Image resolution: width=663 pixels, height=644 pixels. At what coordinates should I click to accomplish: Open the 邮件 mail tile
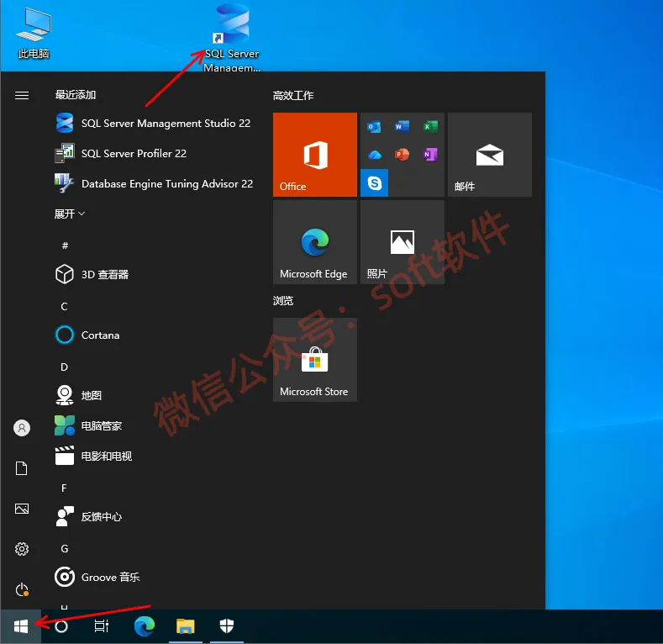coord(490,155)
